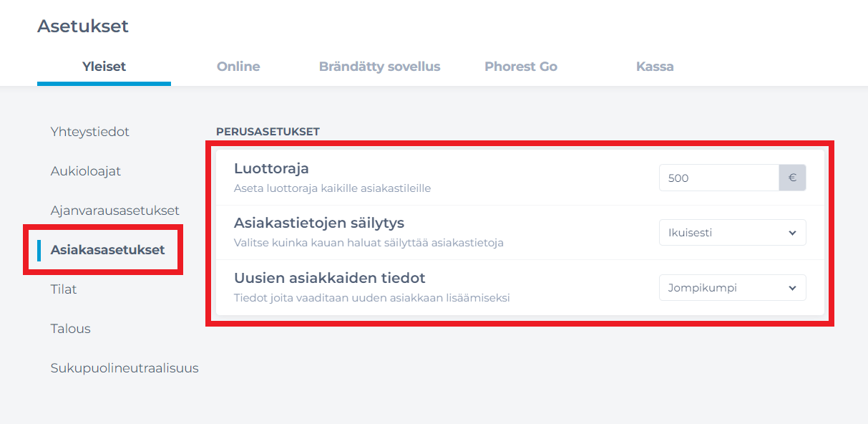
Task: Click the euro currency symbol badge
Action: click(x=792, y=178)
